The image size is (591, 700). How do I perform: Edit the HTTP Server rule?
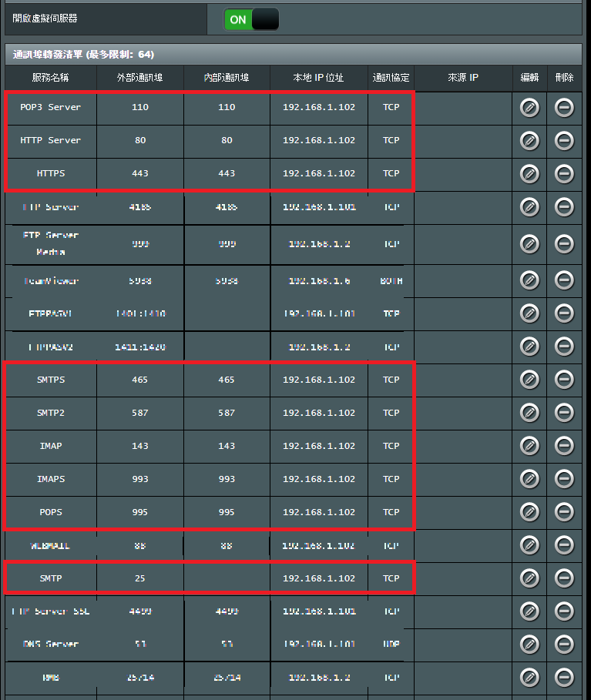529,141
